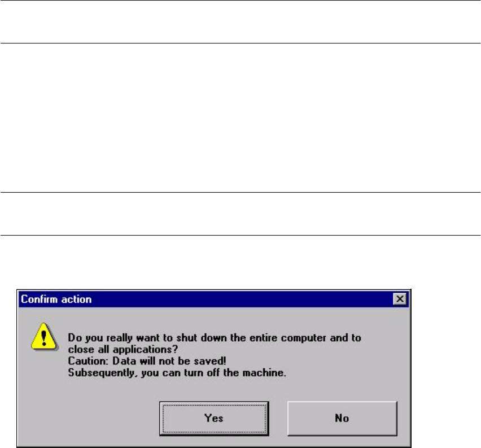Decline shutdown by choosing No
481x448 pixels.
(x=342, y=418)
